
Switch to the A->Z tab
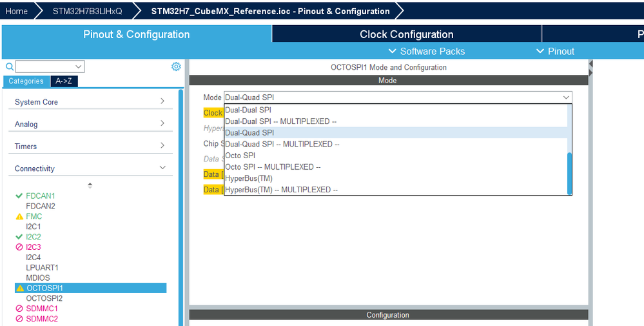click(x=64, y=81)
